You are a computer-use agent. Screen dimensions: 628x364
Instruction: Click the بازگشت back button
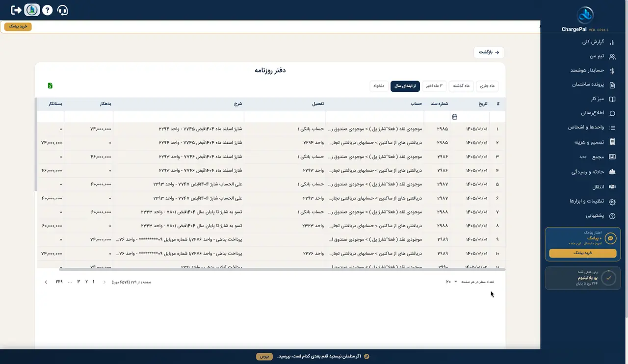pyautogui.click(x=489, y=52)
